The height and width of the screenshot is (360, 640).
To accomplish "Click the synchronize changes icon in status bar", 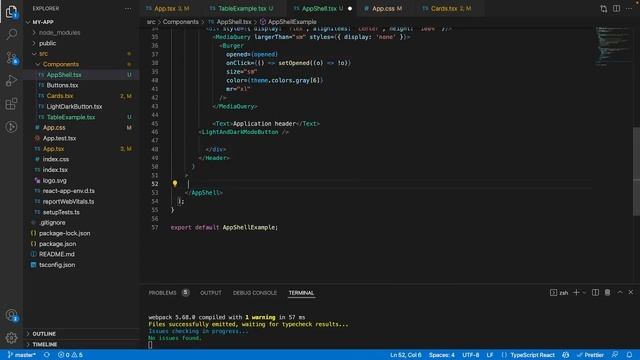I will pyautogui.click(x=47, y=355).
